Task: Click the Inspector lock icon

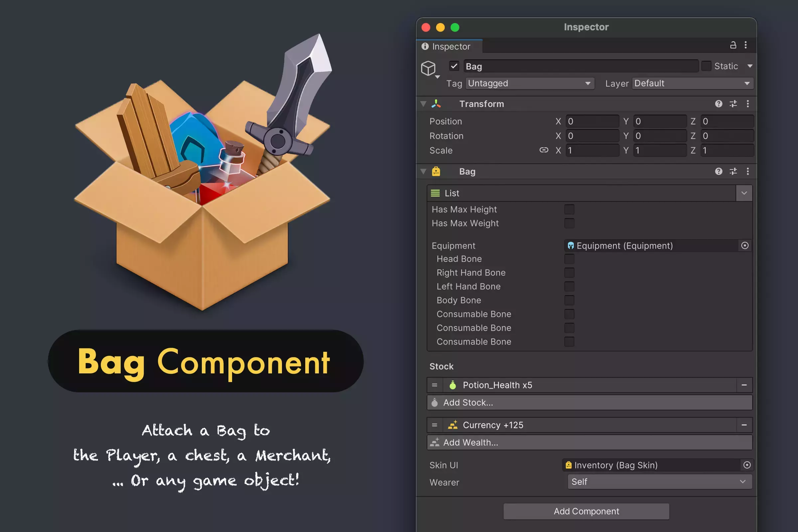Action: tap(733, 45)
